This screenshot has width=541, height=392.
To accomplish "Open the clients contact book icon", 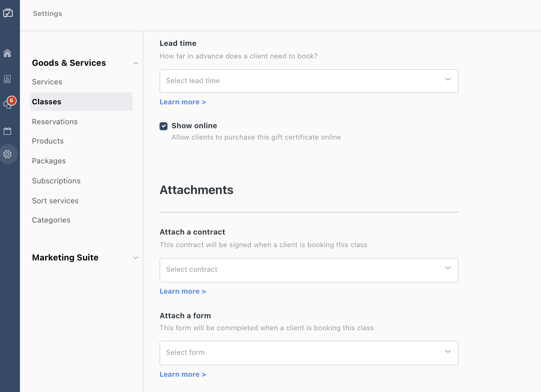I will tap(7, 79).
